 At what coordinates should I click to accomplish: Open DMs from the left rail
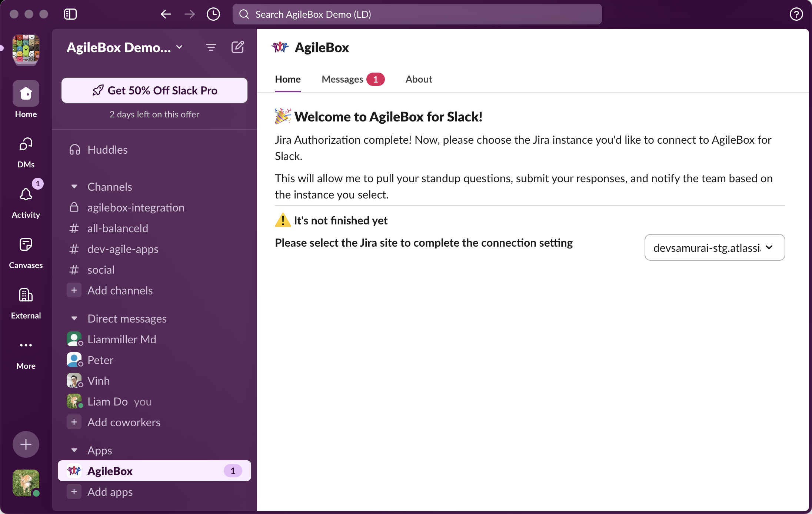coord(26,144)
